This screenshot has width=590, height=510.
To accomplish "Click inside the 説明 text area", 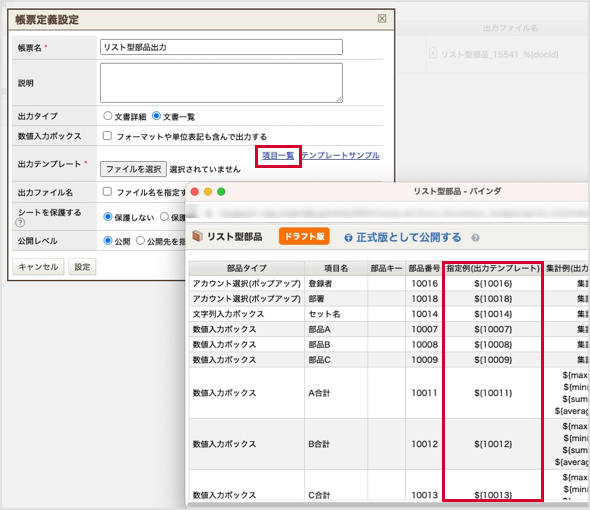I will 221,83.
